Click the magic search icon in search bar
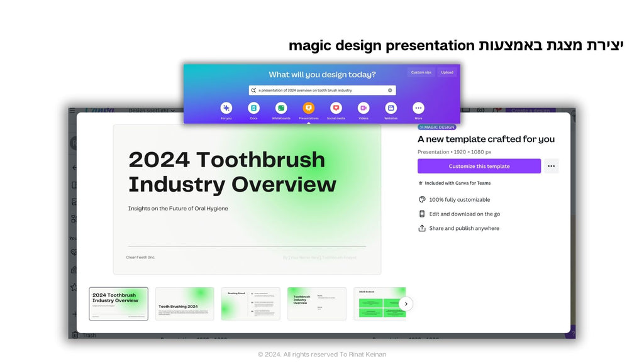 (x=253, y=90)
